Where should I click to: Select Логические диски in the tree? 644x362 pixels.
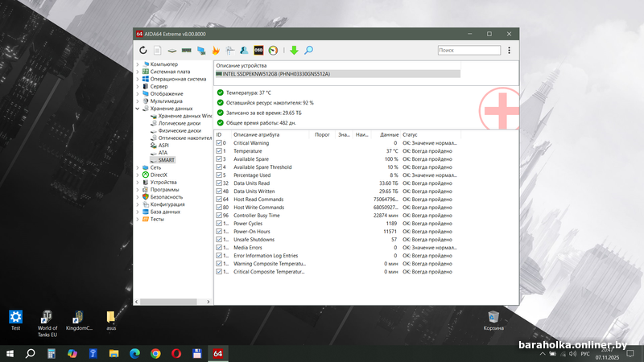[x=180, y=123]
